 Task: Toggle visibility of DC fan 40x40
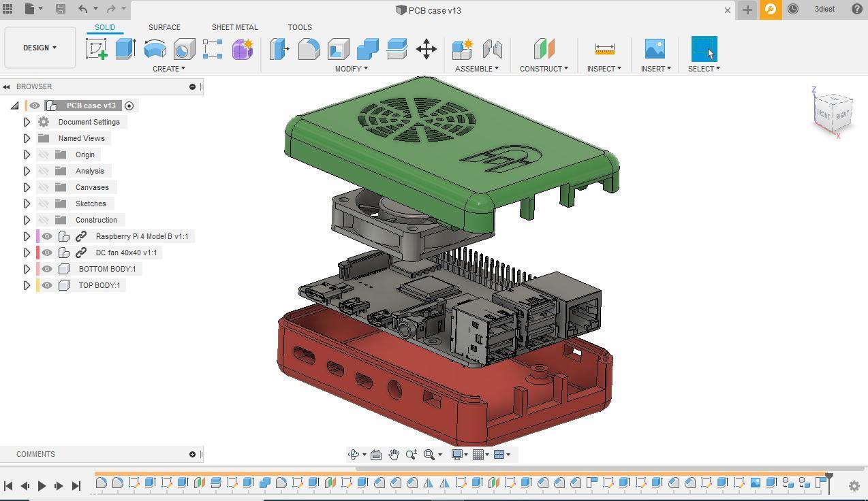pyautogui.click(x=47, y=253)
